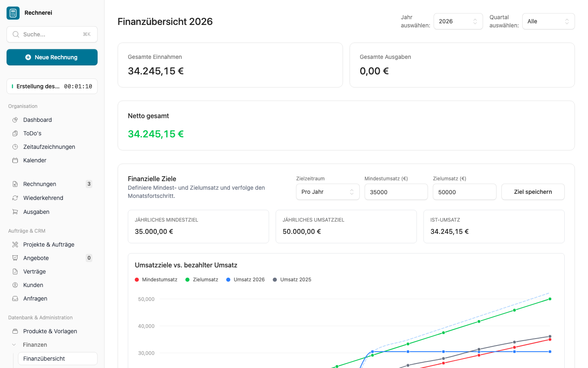588x368 pixels.
Task: Click the Anfragen inbox icon
Action: [15, 298]
